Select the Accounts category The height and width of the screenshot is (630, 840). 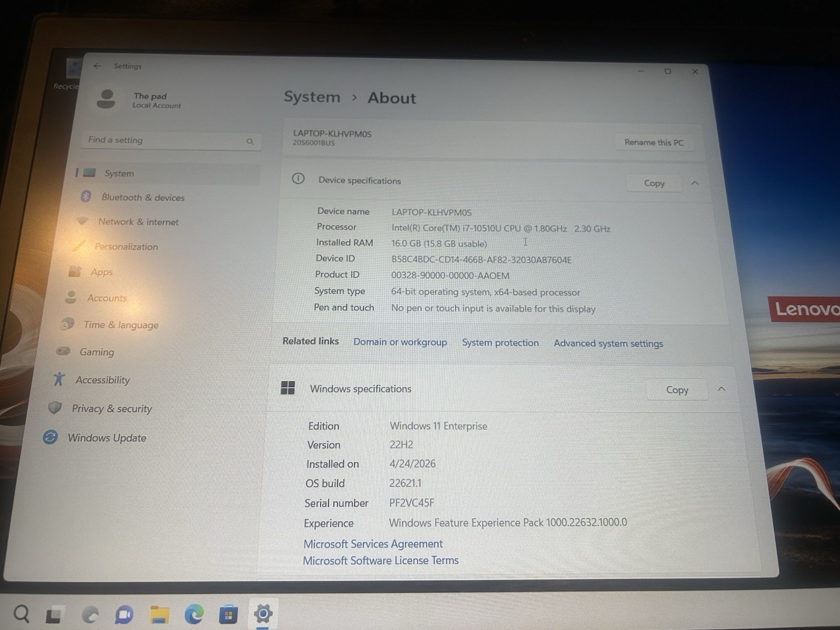point(107,298)
